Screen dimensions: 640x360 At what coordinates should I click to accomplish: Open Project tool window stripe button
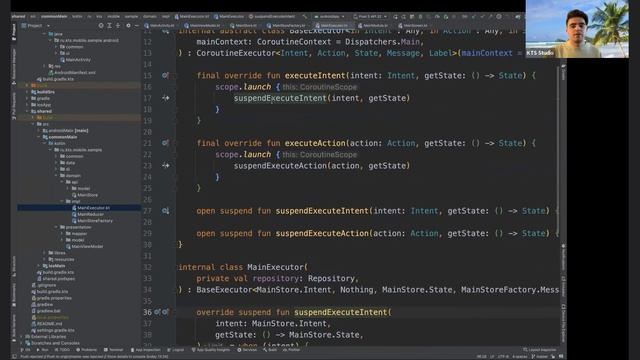[14, 31]
